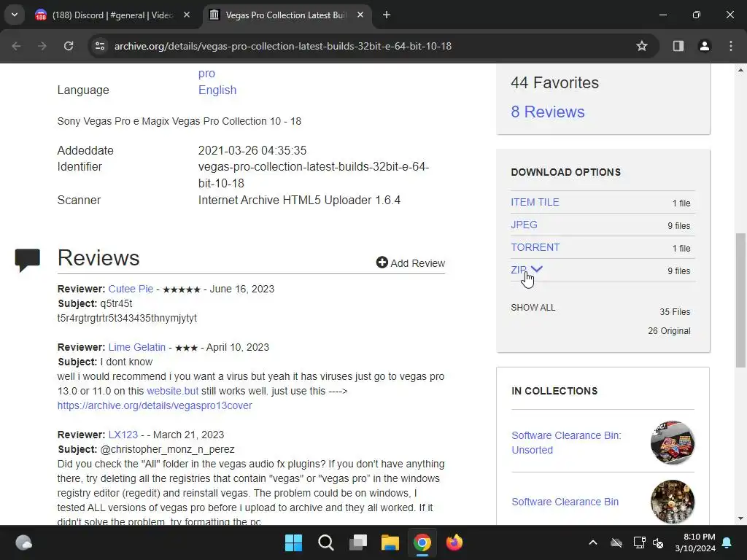The height and width of the screenshot is (560, 747).
Task: Go forward in browser history
Action: tap(42, 46)
